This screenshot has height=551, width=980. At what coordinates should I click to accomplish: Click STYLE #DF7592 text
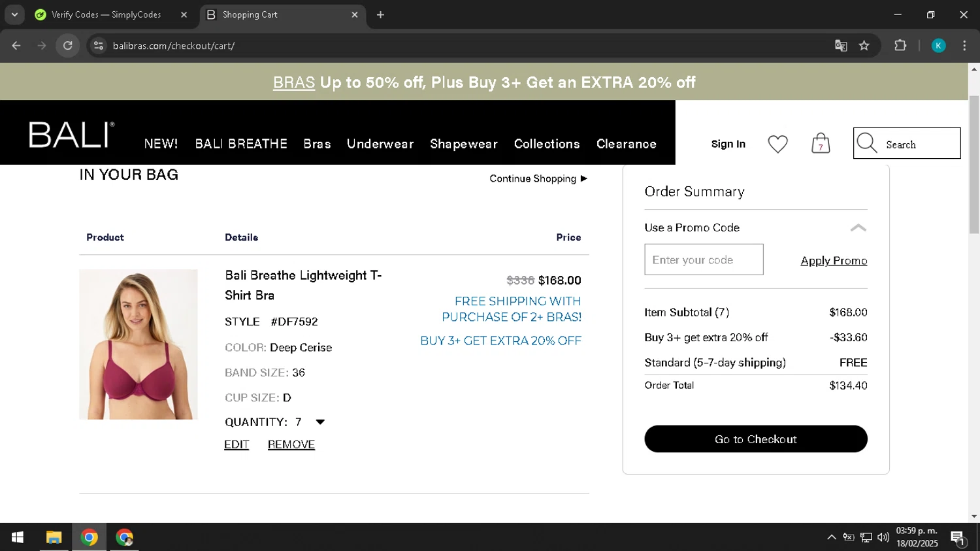(271, 322)
